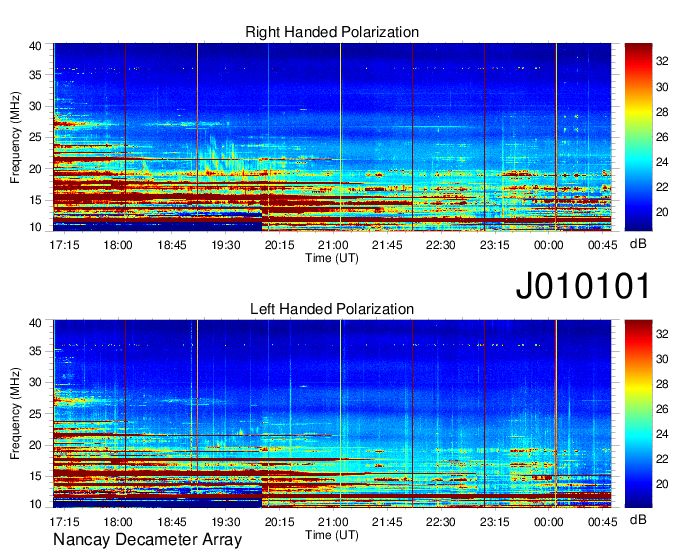Click the 28 value on bottom color scale

(x=662, y=384)
